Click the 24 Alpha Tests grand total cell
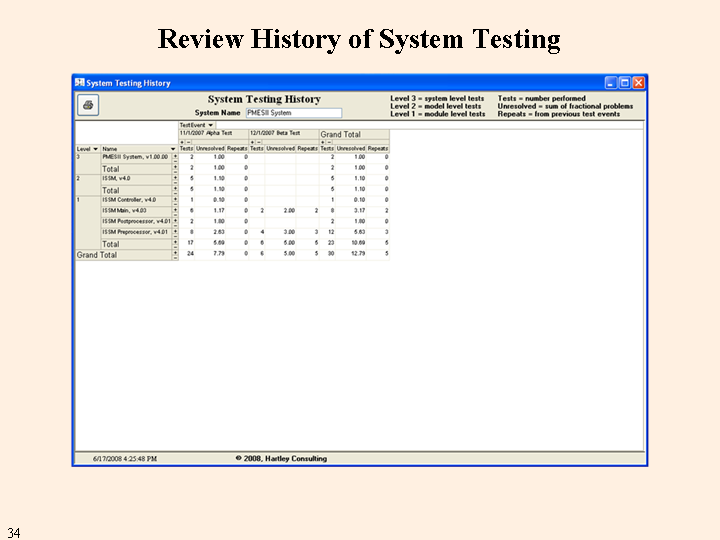The height and width of the screenshot is (540, 720). tap(186, 253)
